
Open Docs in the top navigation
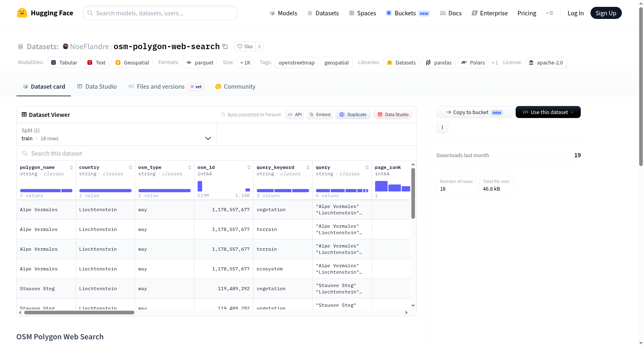pos(450,13)
